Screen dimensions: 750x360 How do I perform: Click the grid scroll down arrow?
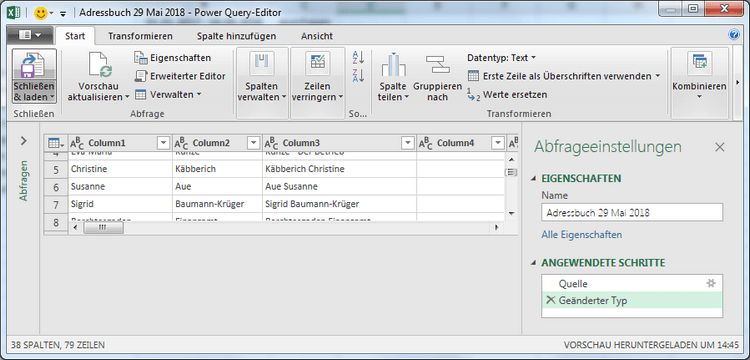511,213
